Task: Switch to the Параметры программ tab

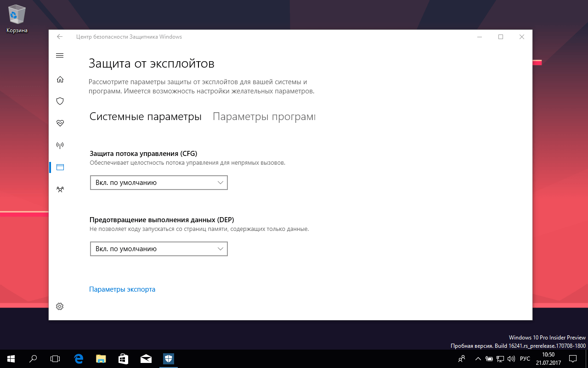Action: (264, 116)
